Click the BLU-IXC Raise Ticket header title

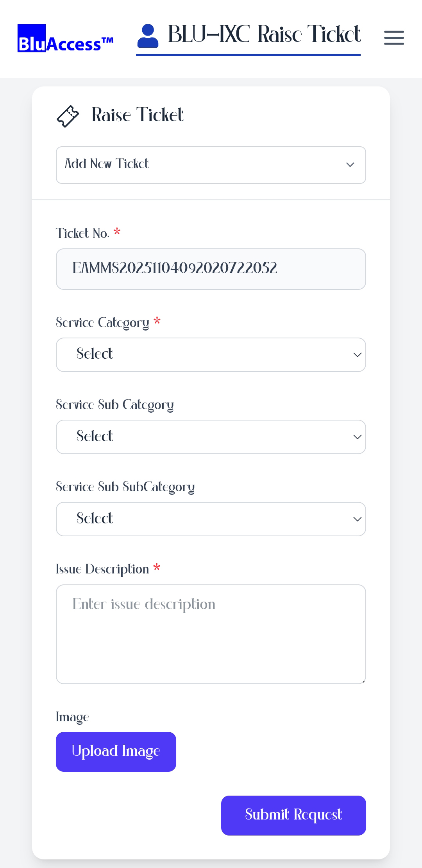[264, 34]
